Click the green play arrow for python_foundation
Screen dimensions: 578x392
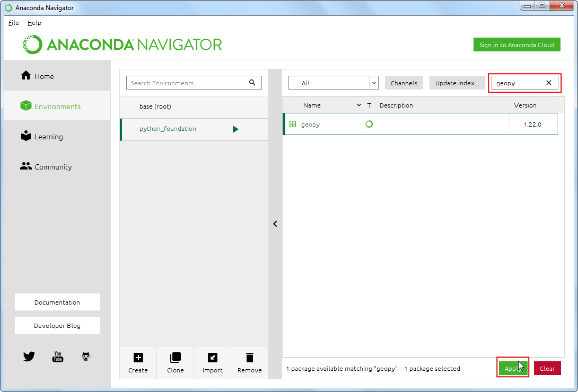235,129
